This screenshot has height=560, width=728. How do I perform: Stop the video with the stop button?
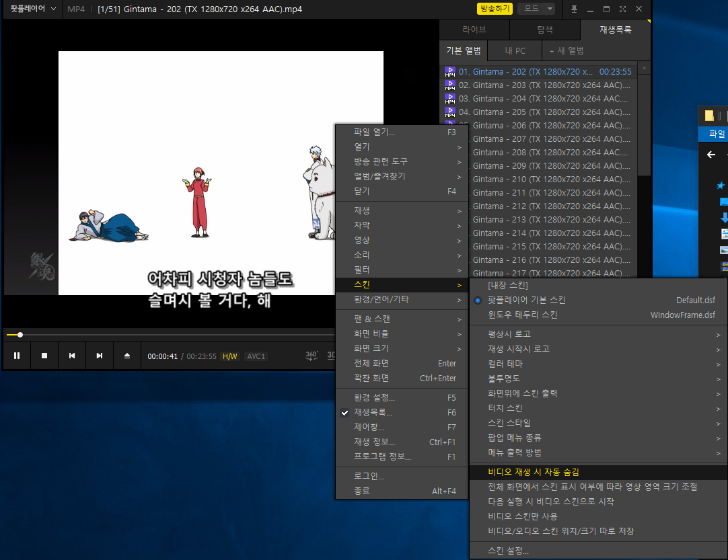click(44, 356)
